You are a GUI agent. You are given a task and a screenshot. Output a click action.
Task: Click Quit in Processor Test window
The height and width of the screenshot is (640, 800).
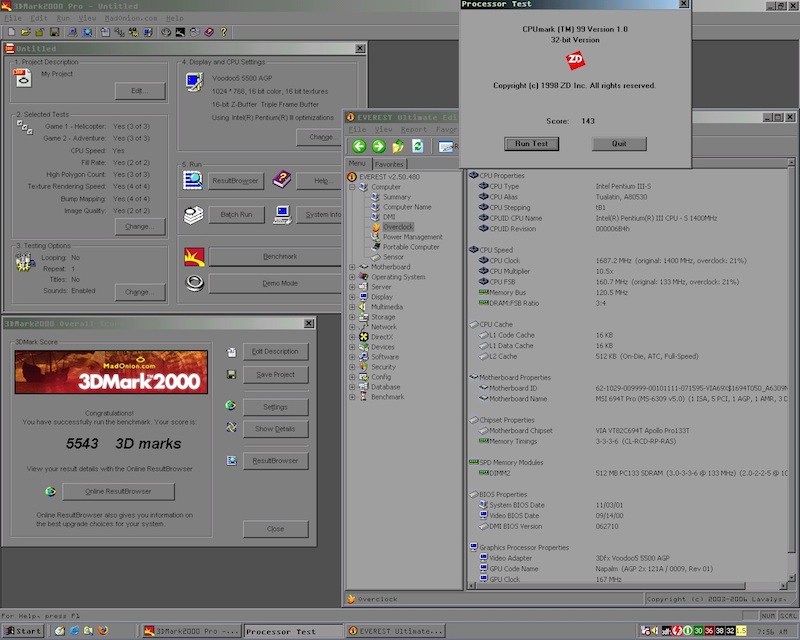619,144
